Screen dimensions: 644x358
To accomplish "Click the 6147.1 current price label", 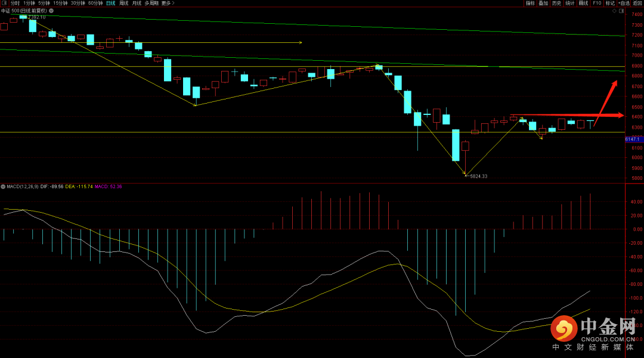I will (x=632, y=139).
